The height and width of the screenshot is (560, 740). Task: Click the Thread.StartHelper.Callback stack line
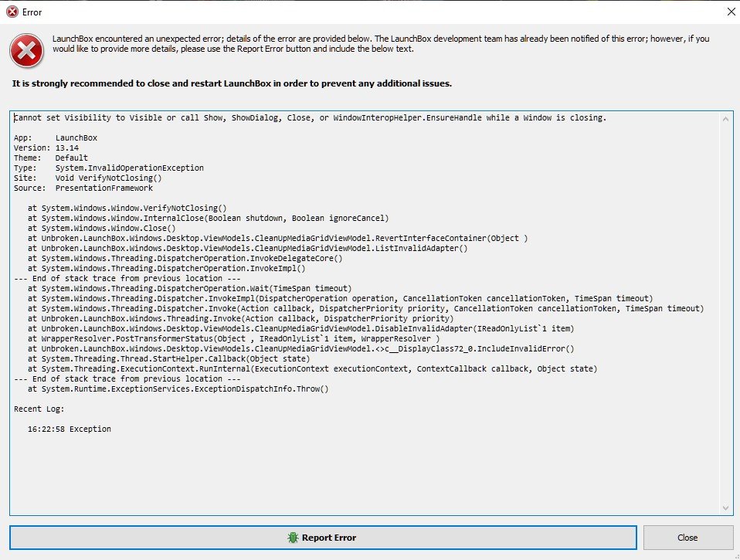point(168,358)
